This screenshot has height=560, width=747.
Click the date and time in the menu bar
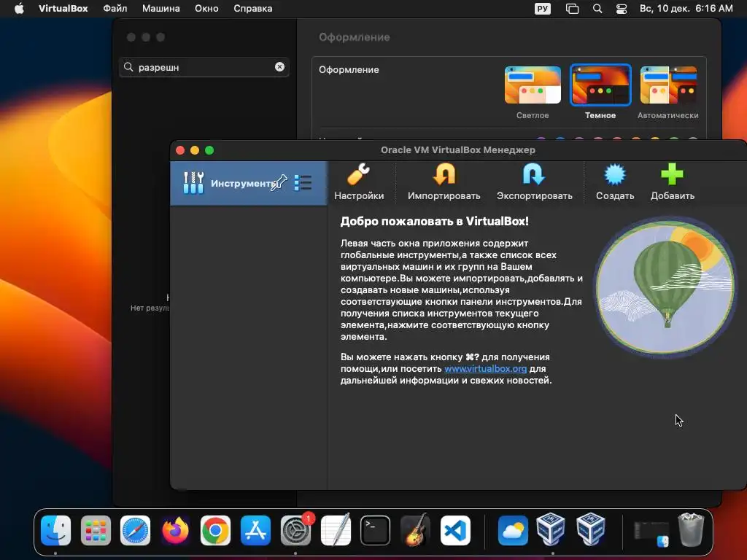(x=686, y=9)
